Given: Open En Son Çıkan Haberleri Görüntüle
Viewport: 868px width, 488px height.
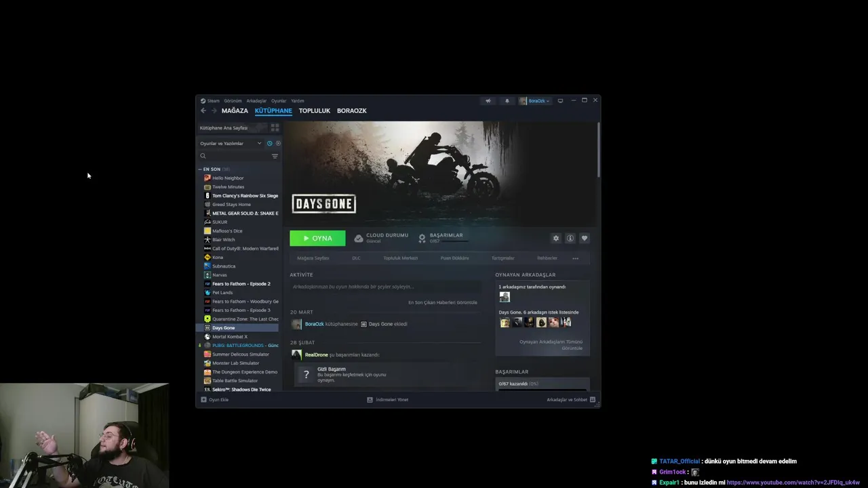Looking at the screenshot, I should point(443,302).
